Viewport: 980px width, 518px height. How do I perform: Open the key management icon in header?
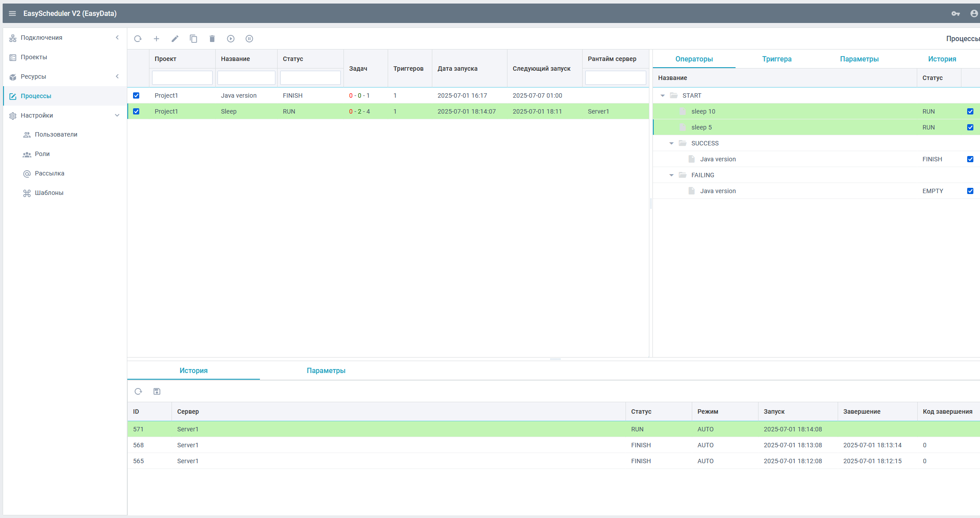click(955, 13)
